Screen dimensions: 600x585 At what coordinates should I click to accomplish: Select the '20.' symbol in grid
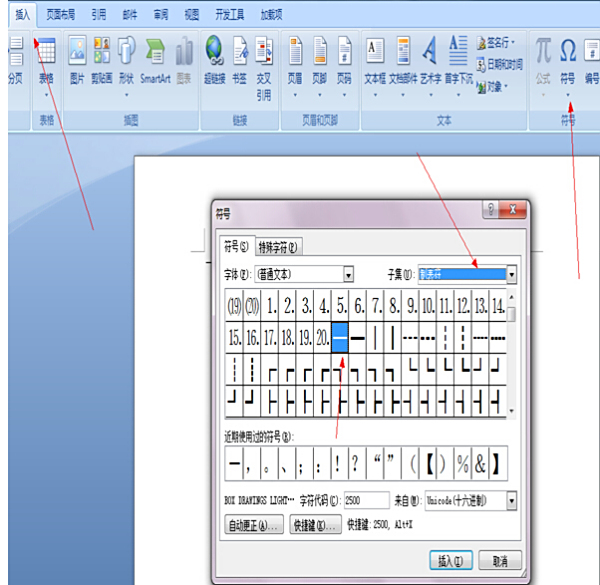coord(323,338)
